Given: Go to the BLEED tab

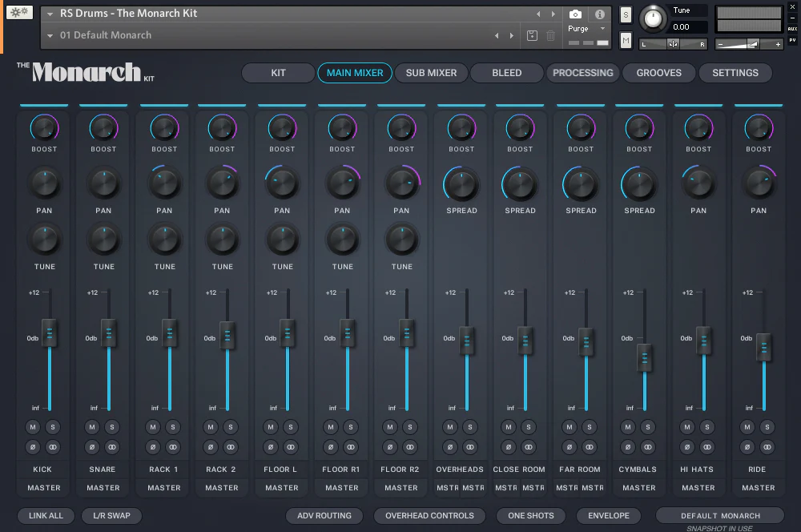Looking at the screenshot, I should point(507,73).
